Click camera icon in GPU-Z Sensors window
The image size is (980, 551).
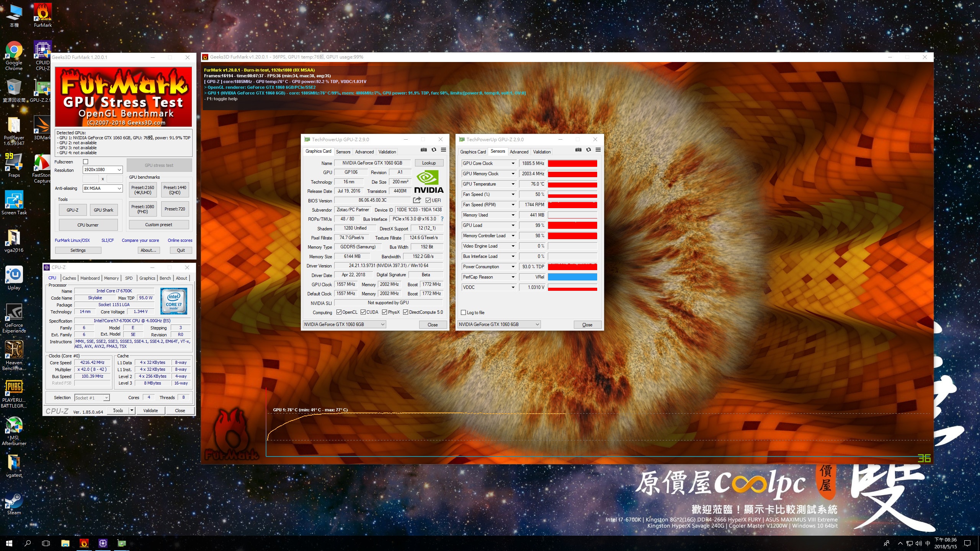[578, 150]
